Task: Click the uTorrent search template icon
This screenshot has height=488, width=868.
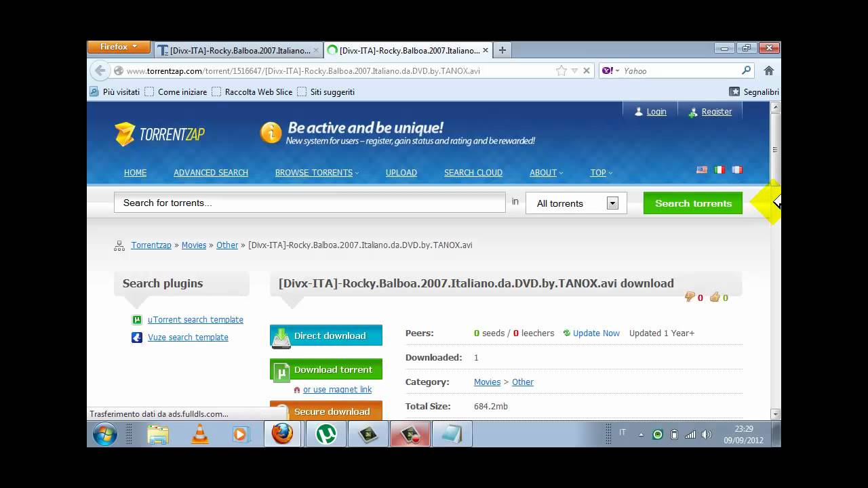Action: [x=137, y=320]
